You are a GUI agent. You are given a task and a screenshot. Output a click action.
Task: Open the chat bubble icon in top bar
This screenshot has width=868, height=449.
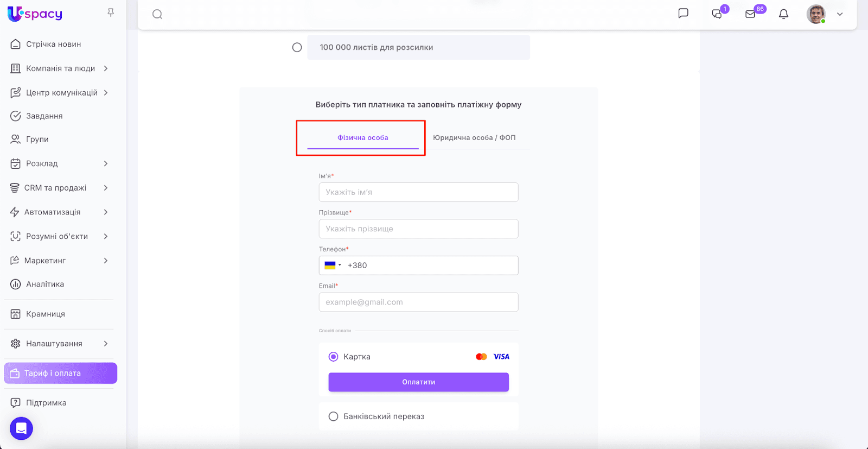click(x=683, y=14)
